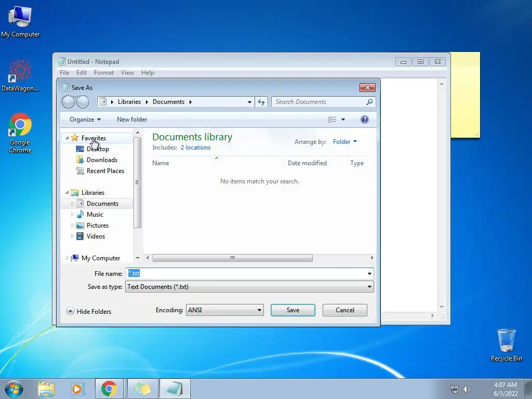
Task: Click Libraries in the address breadcrumb
Action: click(x=129, y=102)
